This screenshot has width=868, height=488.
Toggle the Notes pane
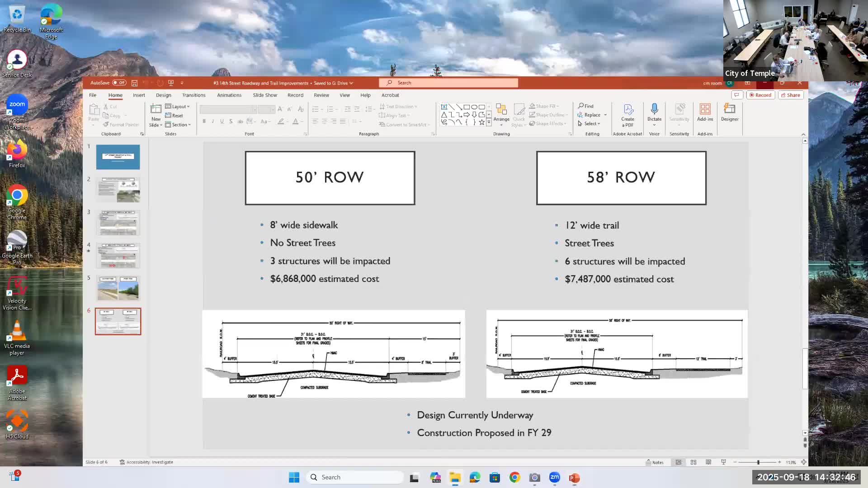655,462
